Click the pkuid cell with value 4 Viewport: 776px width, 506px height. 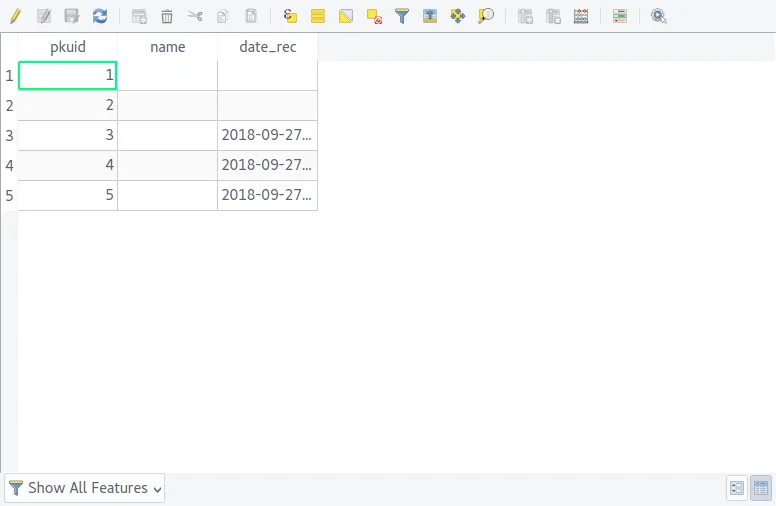click(68, 165)
